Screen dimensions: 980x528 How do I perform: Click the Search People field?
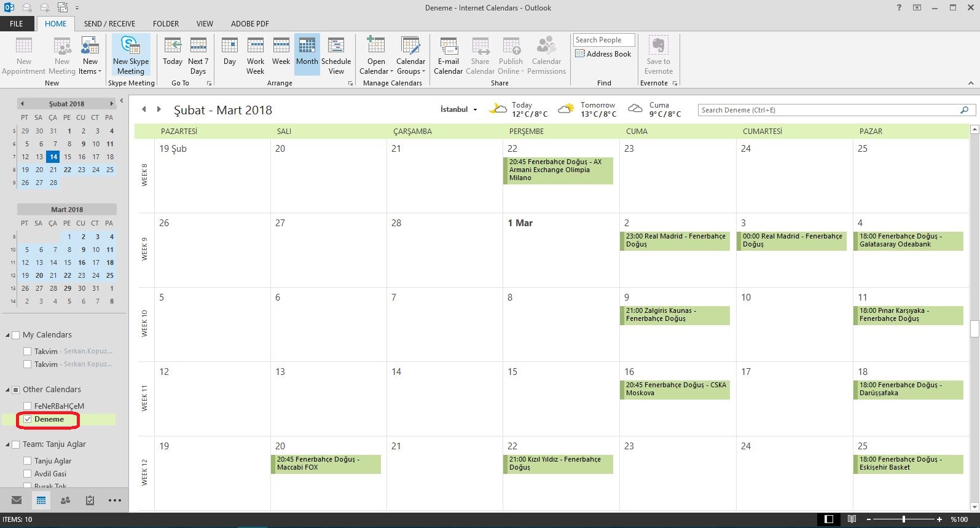[x=604, y=40]
